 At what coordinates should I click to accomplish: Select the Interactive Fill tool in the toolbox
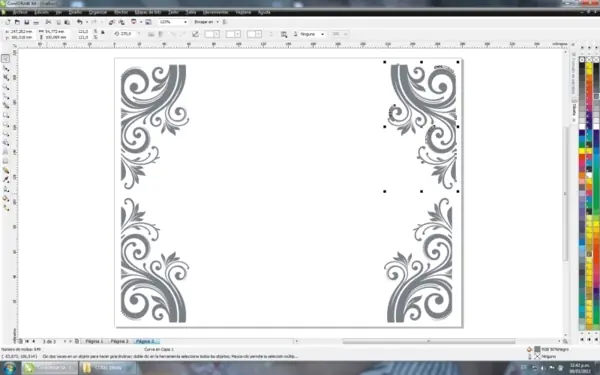coord(5,207)
